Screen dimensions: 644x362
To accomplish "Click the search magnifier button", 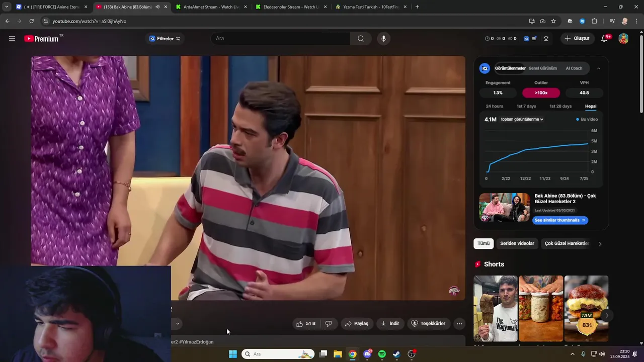I will tap(361, 39).
